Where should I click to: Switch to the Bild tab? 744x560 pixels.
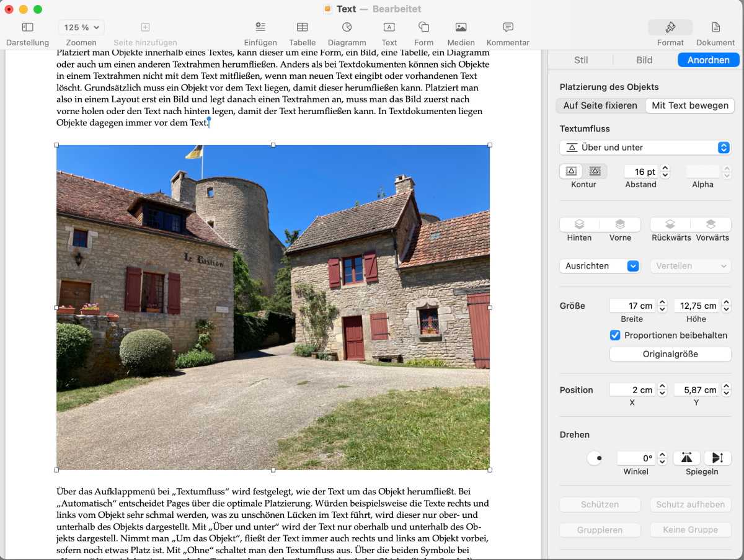click(644, 60)
